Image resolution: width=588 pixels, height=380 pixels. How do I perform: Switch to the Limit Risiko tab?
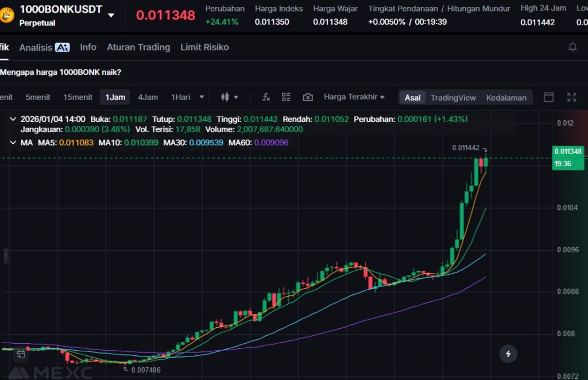(x=204, y=47)
